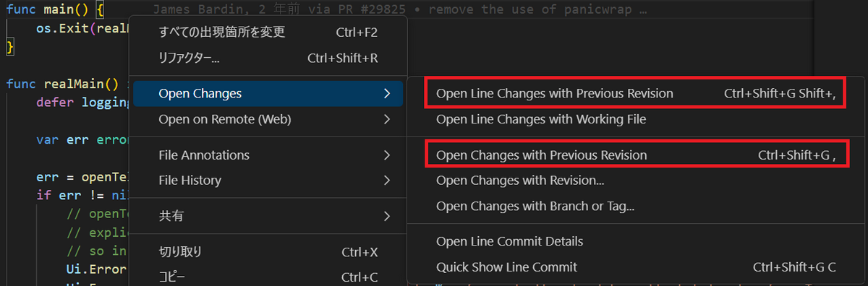Click the func realMain() code line

pyautogui.click(x=67, y=84)
